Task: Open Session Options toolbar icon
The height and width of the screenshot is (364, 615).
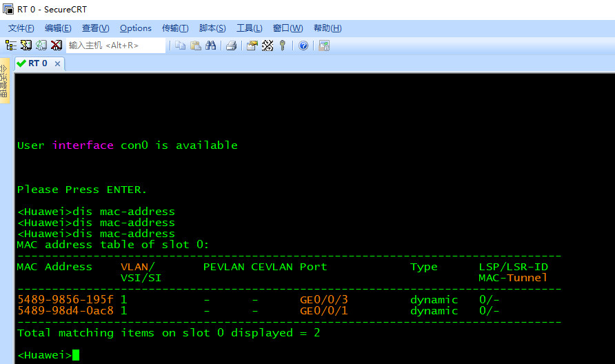Action: coord(252,45)
